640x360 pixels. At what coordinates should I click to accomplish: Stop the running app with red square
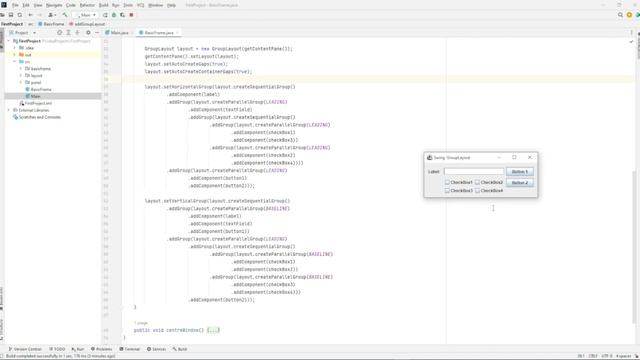131,15
